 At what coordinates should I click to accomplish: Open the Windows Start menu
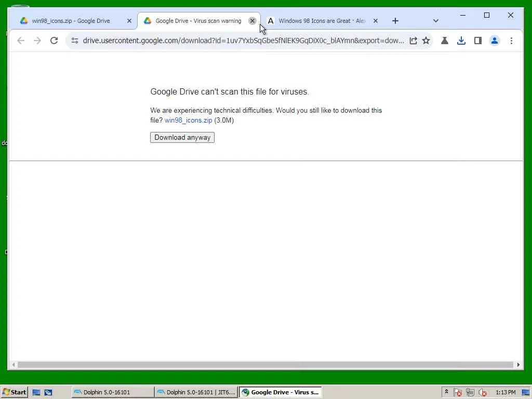(x=14, y=392)
